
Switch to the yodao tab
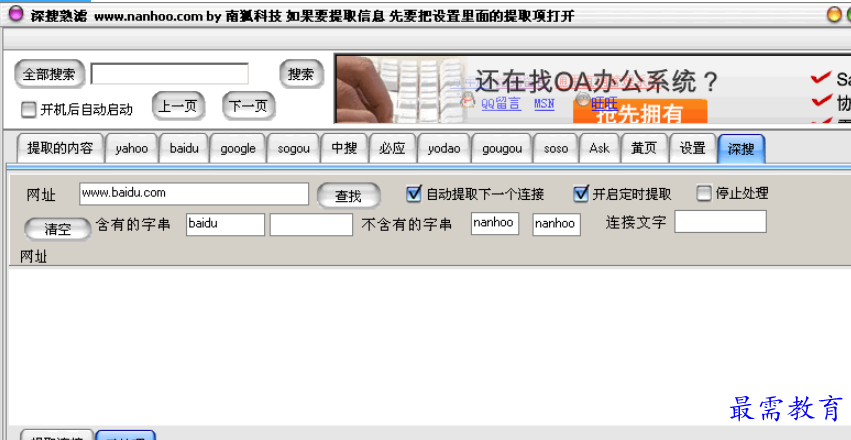[443, 148]
